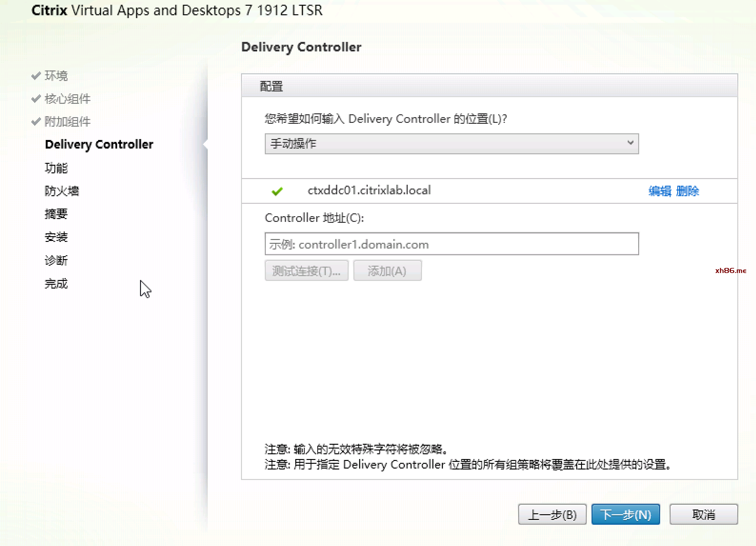Viewport: 756px width, 546px height.
Task: Select the 防火墙 step in the sidebar
Action: click(62, 191)
